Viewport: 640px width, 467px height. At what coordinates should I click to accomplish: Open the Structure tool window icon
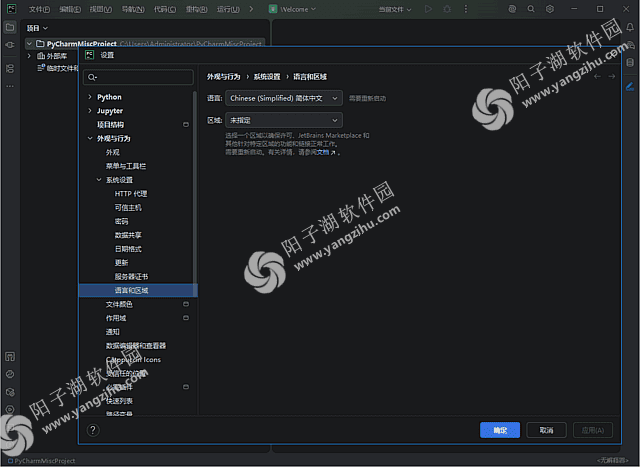(10, 69)
